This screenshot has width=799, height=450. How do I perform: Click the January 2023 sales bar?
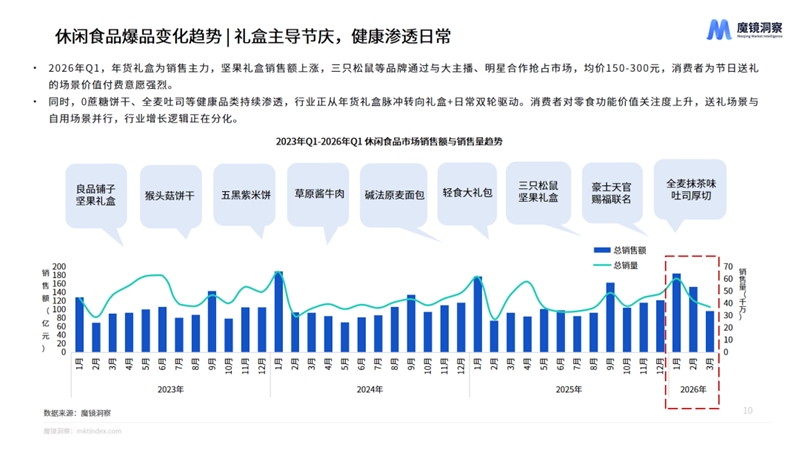click(79, 325)
